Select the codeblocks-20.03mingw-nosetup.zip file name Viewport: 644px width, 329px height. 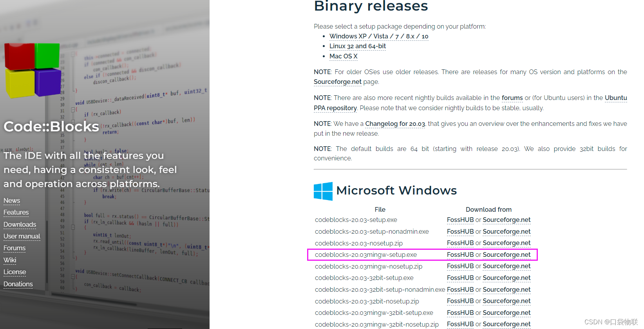click(369, 267)
